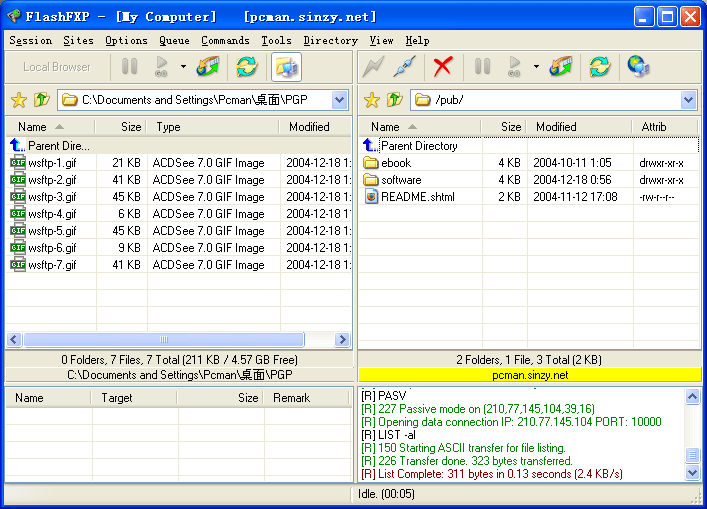Sort local files by Size column
This screenshot has width=707, height=509.
click(121, 127)
